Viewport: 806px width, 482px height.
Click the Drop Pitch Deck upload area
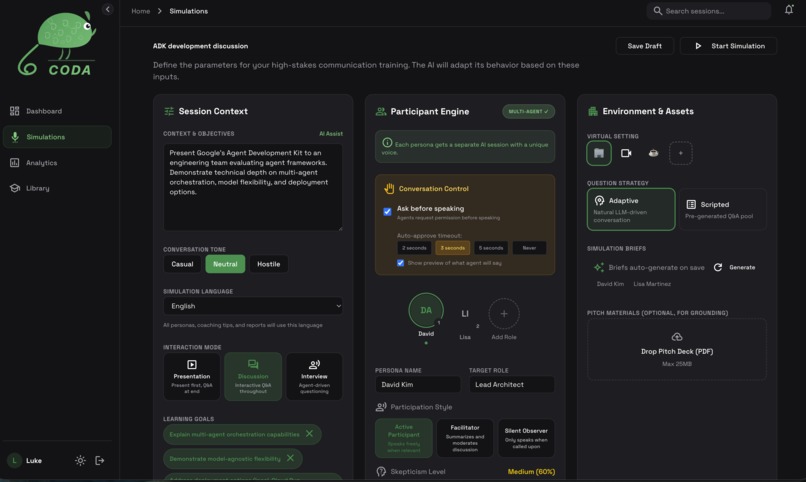click(x=676, y=349)
